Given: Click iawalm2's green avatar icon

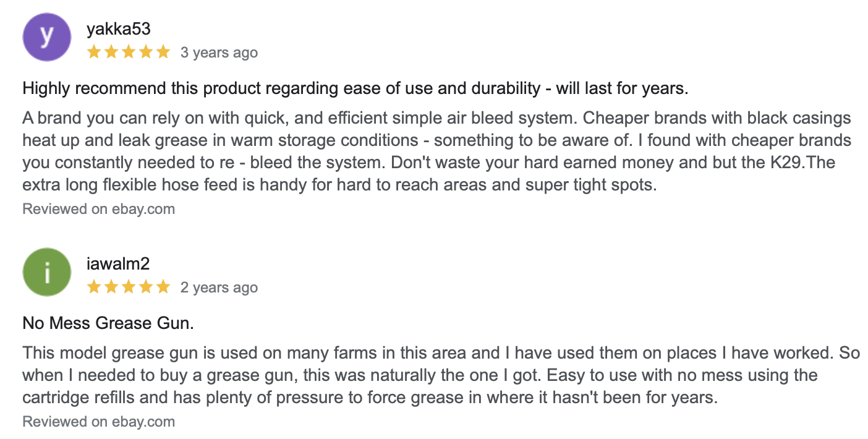Looking at the screenshot, I should (46, 271).
